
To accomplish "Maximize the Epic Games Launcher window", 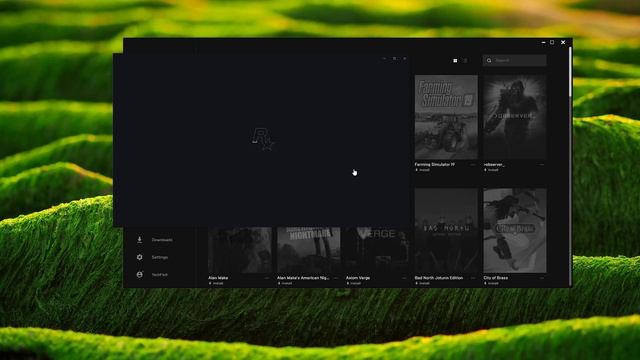I will (x=552, y=42).
